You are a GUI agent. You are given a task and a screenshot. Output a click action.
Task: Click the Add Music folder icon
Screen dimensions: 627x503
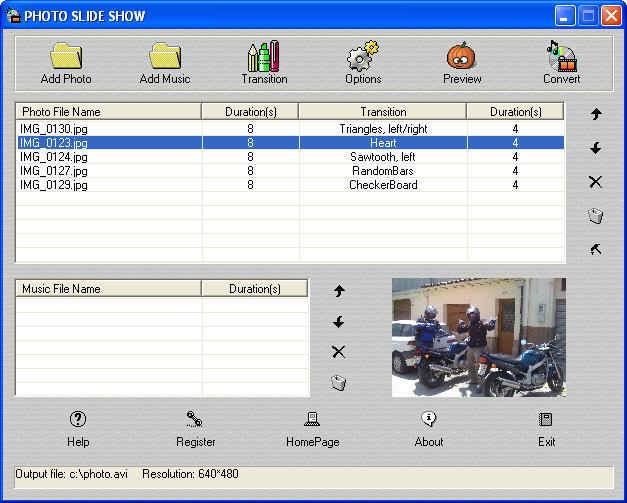coord(165,56)
